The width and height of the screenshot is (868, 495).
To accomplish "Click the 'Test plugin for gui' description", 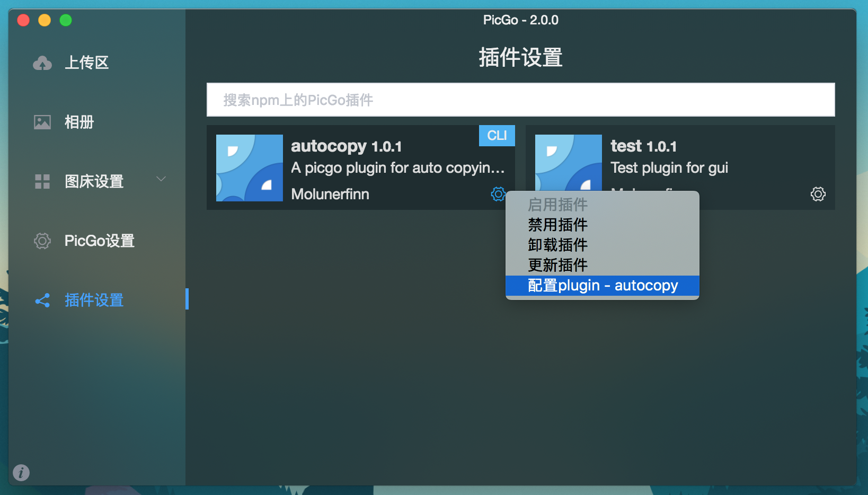I will point(669,168).
